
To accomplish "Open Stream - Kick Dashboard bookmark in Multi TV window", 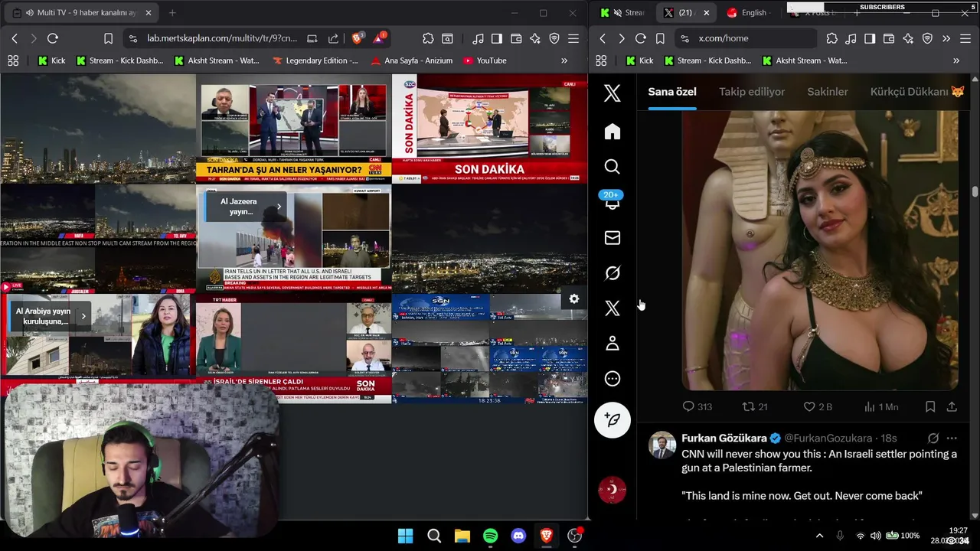I will pos(119,60).
